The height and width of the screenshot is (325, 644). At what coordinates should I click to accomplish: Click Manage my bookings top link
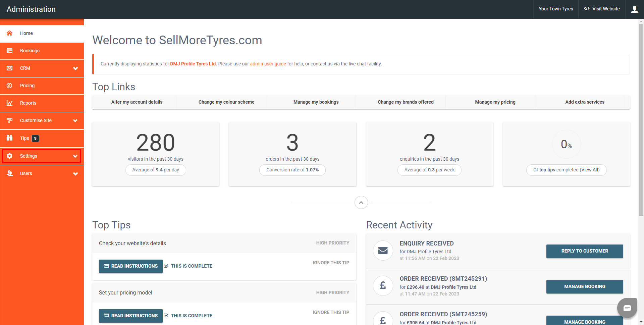316,102
